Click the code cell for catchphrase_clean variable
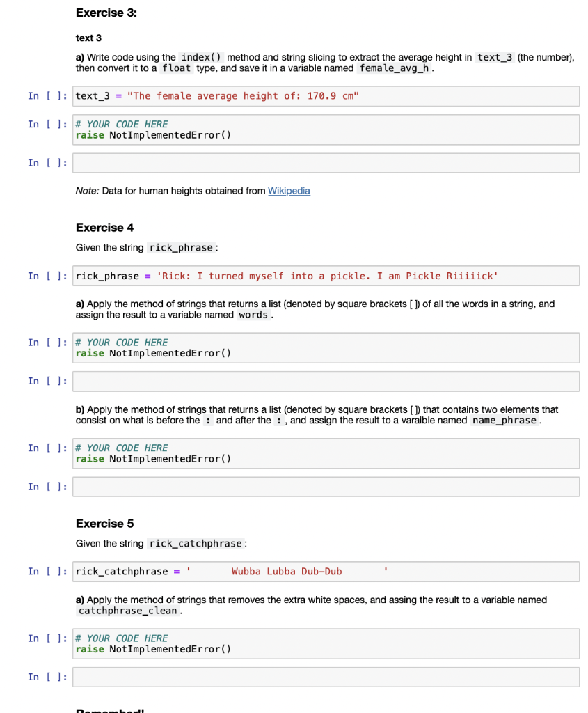This screenshot has height=713, width=588. (x=326, y=644)
